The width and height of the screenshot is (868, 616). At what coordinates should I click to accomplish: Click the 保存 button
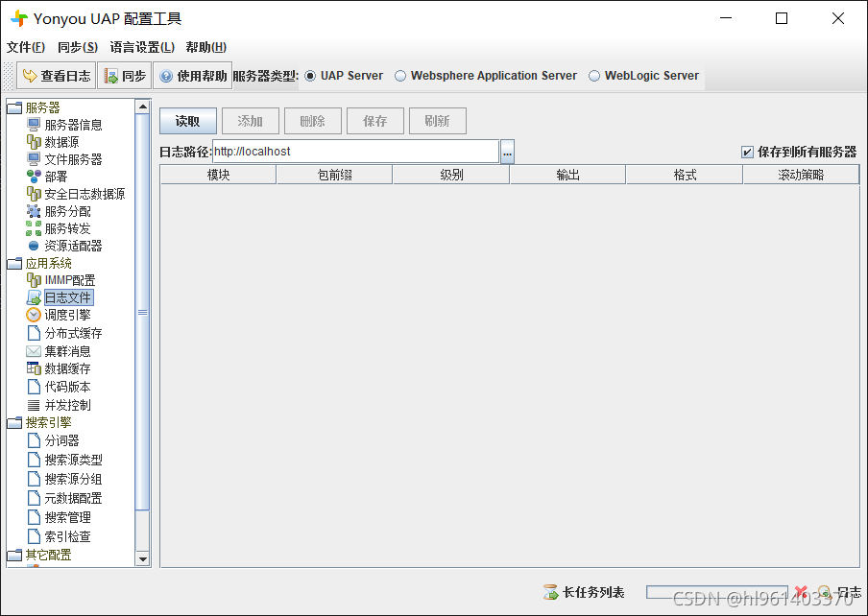click(375, 121)
